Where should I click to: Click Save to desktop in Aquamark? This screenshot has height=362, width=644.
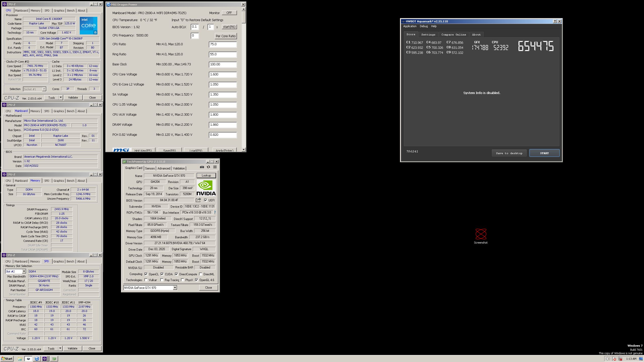pos(509,153)
